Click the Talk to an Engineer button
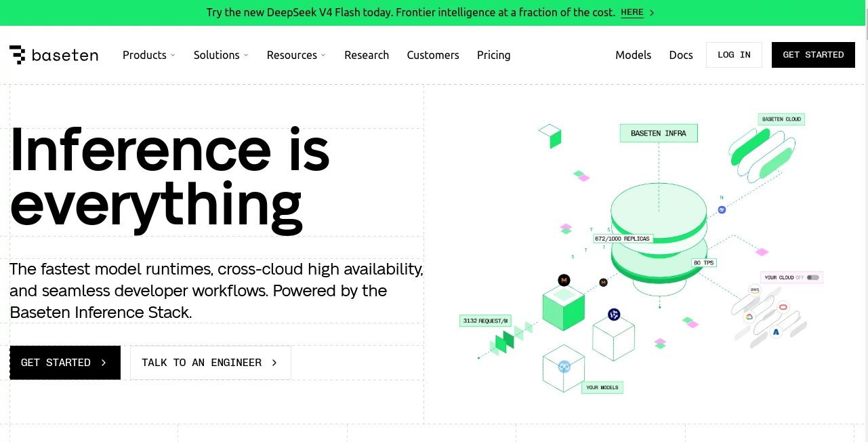Screen dimensions: 868x442 (211, 363)
